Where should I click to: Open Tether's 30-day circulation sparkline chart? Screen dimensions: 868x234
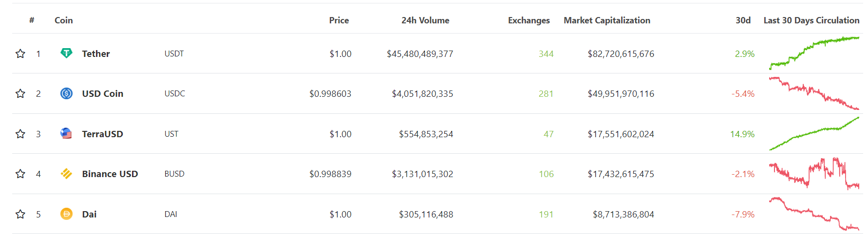click(814, 53)
